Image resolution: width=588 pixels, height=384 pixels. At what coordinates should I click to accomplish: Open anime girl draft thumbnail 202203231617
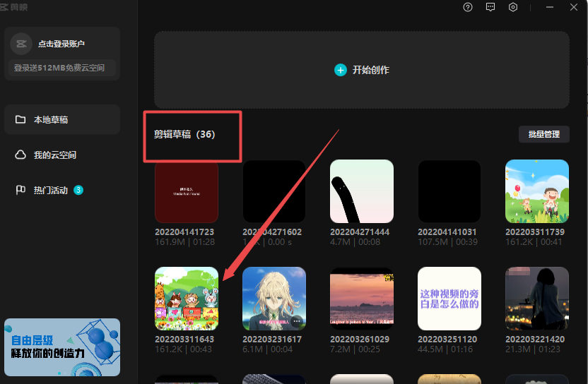point(274,299)
